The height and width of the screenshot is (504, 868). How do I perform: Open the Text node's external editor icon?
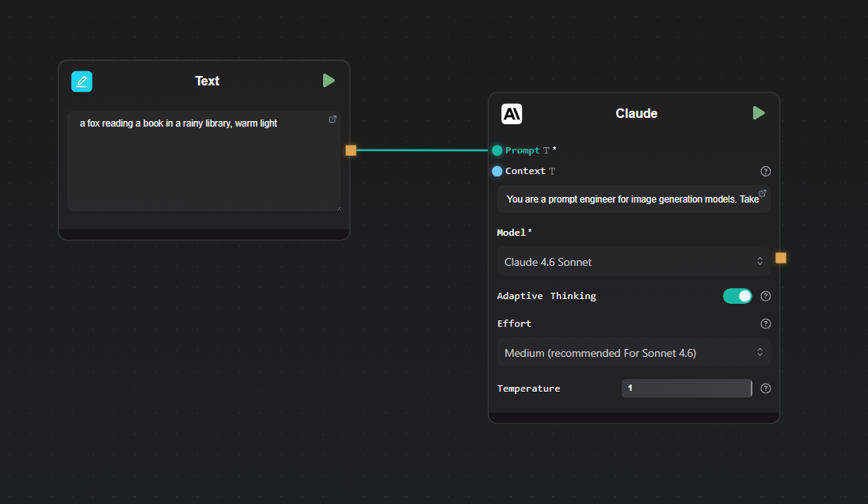[333, 119]
